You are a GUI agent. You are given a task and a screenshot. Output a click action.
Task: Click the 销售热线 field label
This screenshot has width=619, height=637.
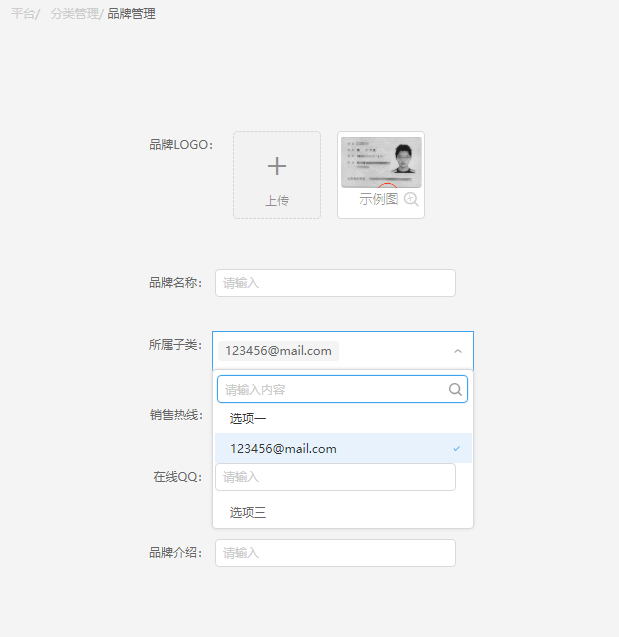(176, 415)
